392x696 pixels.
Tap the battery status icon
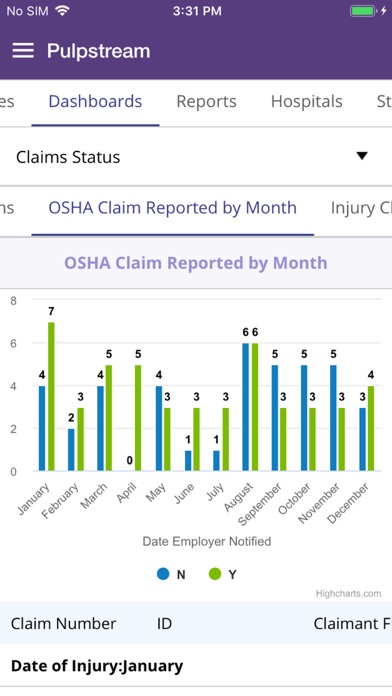click(363, 11)
